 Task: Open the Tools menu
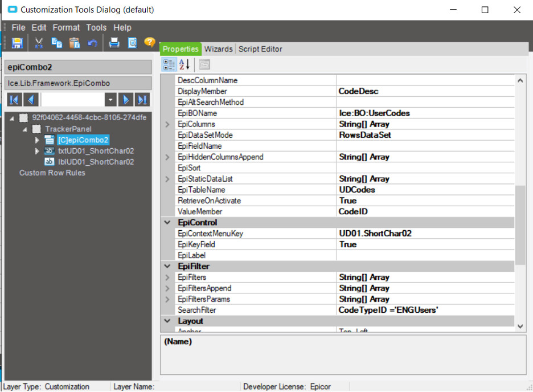coord(96,27)
